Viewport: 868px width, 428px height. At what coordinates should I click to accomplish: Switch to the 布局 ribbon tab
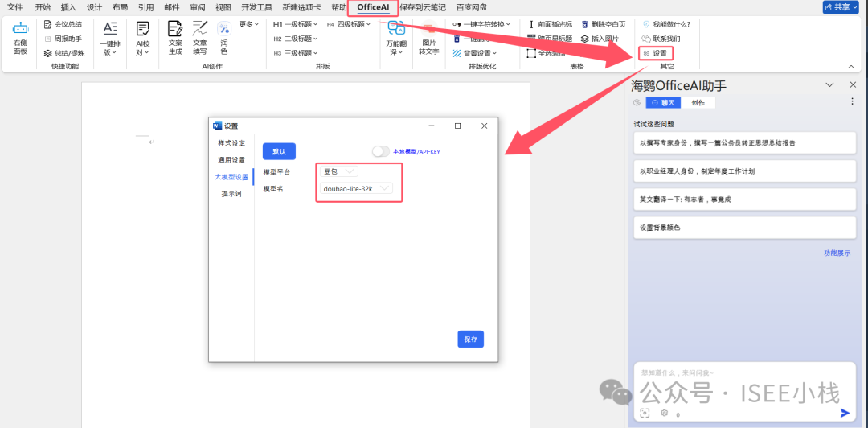coord(120,8)
